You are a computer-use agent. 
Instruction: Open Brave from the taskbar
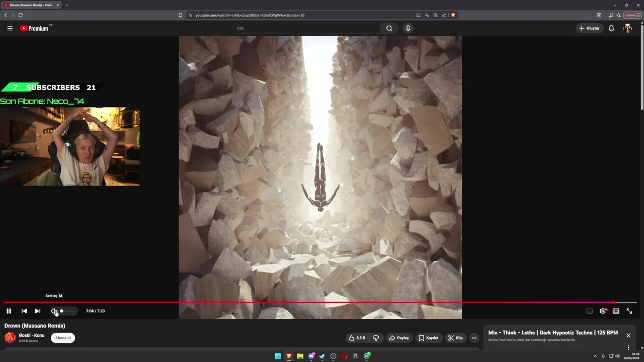point(289,356)
